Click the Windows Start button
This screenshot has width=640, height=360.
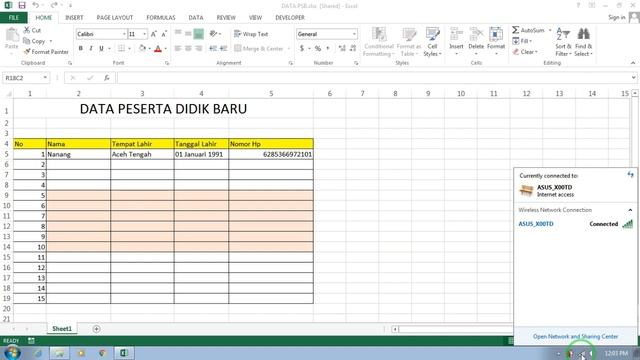(x=11, y=353)
